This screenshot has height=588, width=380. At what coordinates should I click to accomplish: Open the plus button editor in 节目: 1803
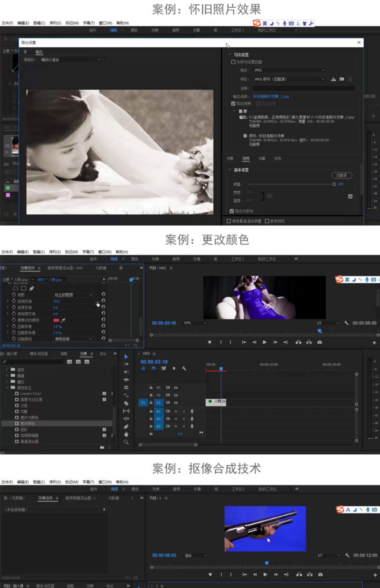click(374, 343)
